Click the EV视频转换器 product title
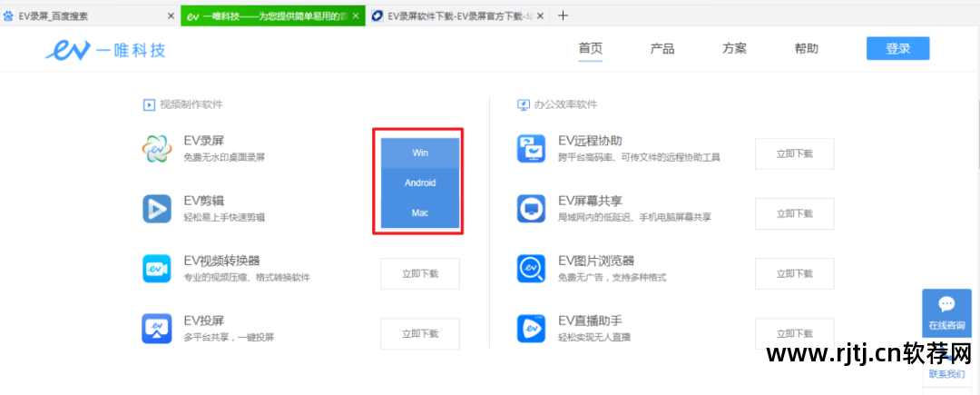980x395 pixels. click(222, 262)
